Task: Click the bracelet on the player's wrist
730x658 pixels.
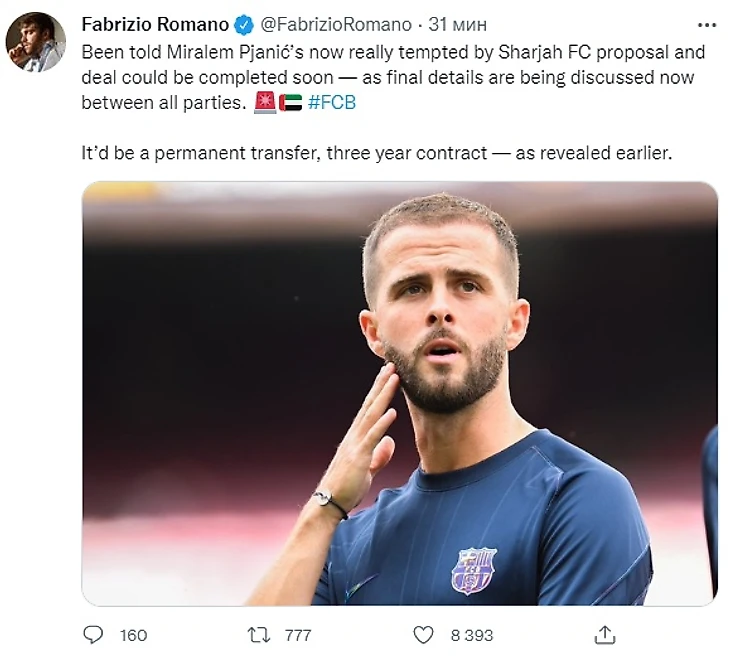Action: coord(330,501)
